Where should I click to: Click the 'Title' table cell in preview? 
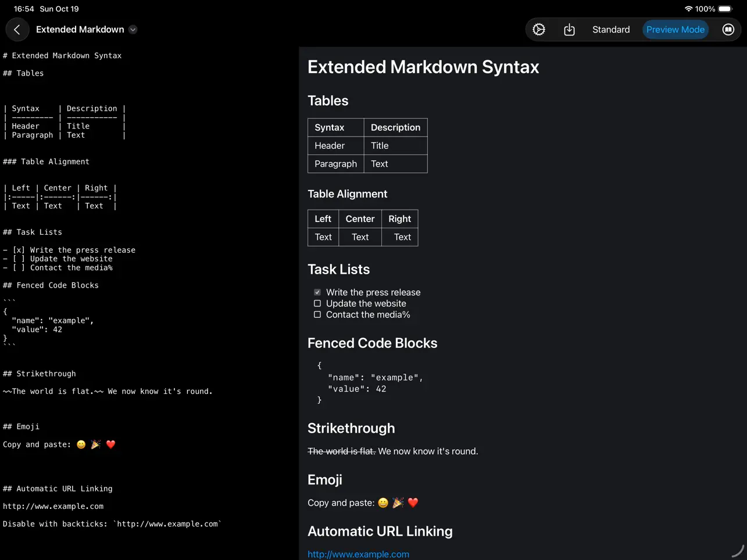395,146
